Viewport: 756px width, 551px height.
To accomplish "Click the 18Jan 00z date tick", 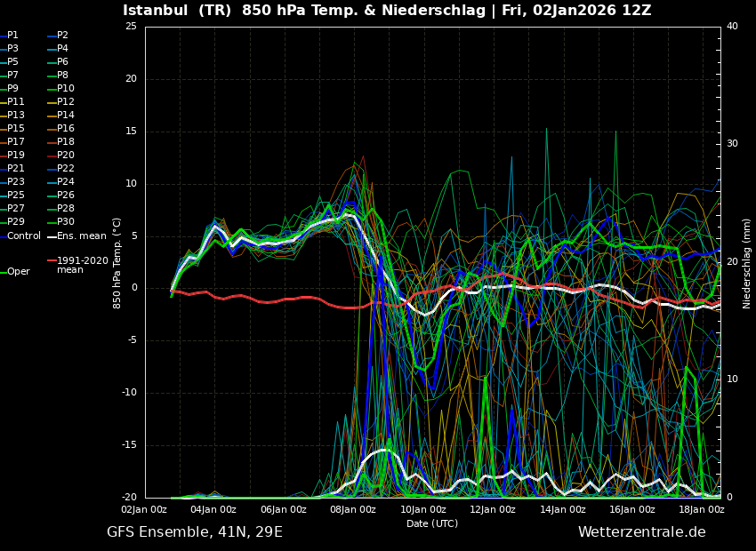I will [x=702, y=509].
